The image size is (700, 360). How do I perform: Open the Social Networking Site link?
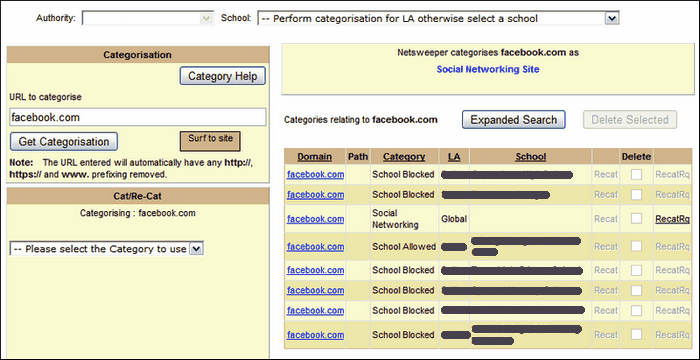point(488,69)
